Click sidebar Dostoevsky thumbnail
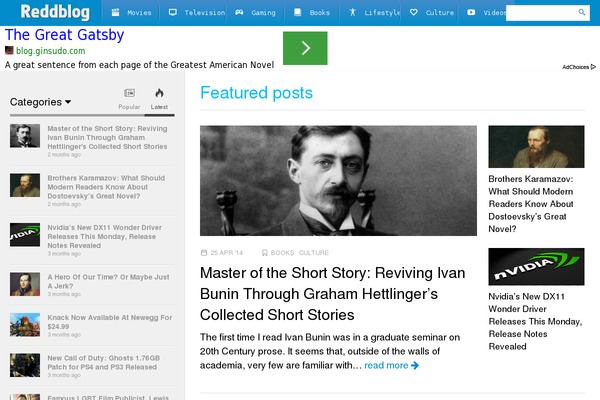The width and height of the screenshot is (600, 400). tap(25, 185)
